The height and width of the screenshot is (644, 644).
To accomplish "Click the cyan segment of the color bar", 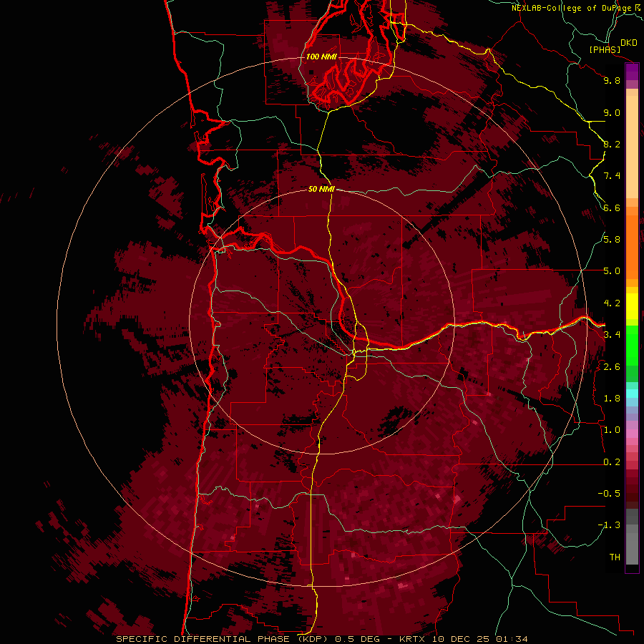I will click(632, 394).
